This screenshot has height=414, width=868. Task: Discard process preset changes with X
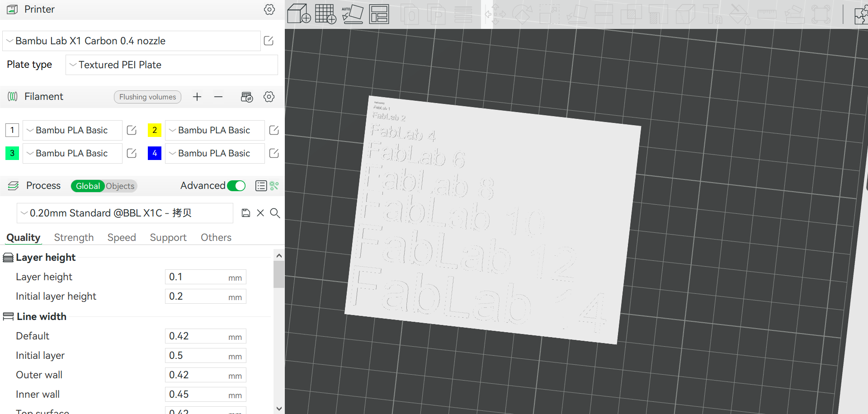click(x=260, y=213)
